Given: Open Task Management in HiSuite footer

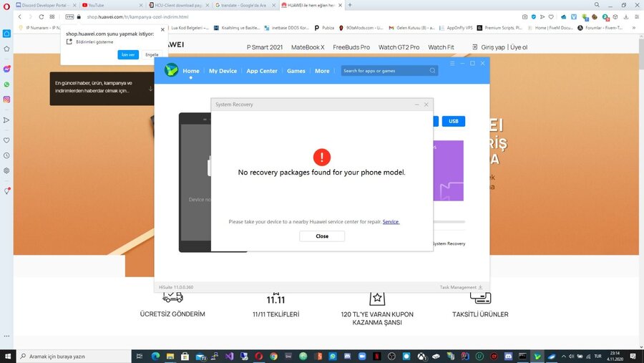Looking at the screenshot, I should 461,287.
